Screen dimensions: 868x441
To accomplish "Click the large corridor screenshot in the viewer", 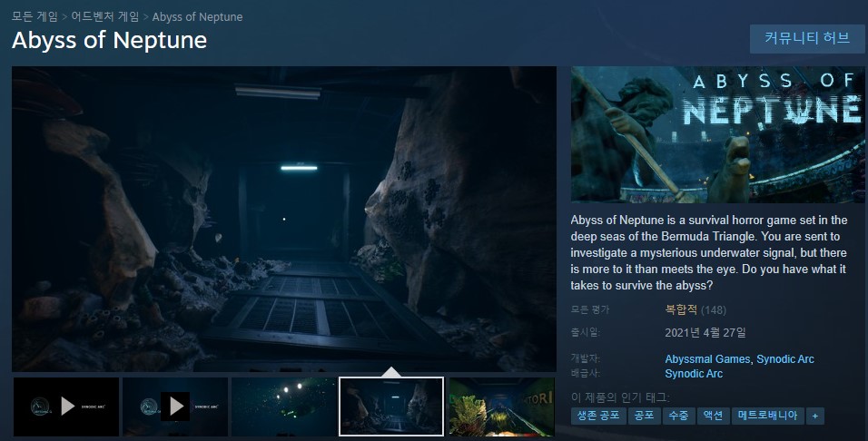I will (284, 219).
